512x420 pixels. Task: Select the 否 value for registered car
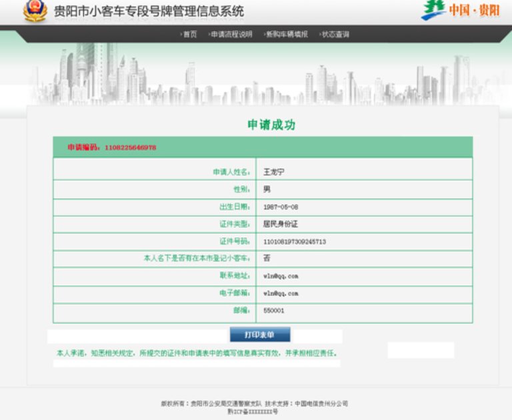(267, 258)
